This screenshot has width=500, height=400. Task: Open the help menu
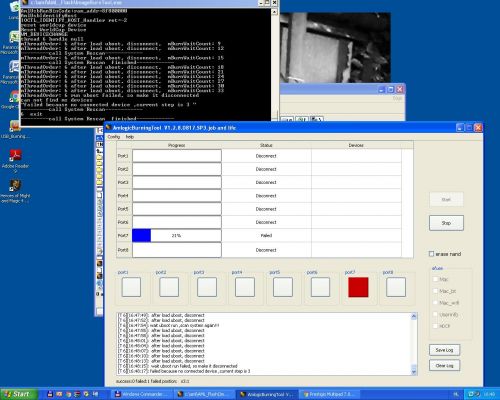point(130,137)
